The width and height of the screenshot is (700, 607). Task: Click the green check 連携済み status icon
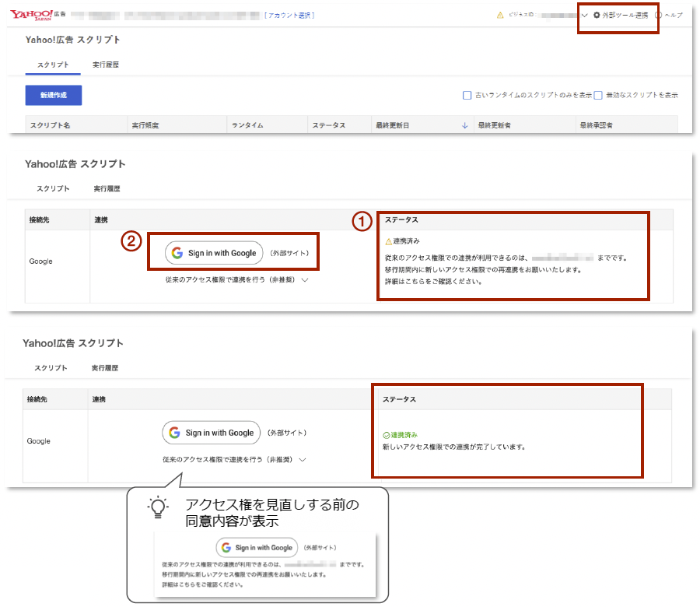click(386, 435)
